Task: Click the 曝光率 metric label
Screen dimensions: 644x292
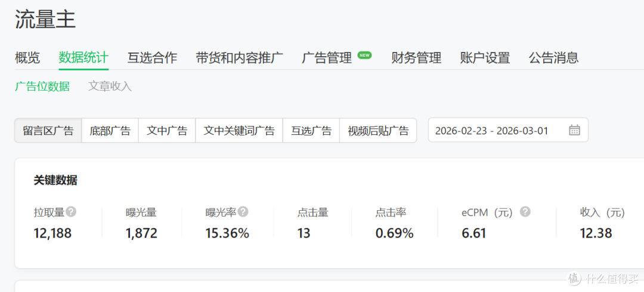Action: [221, 213]
